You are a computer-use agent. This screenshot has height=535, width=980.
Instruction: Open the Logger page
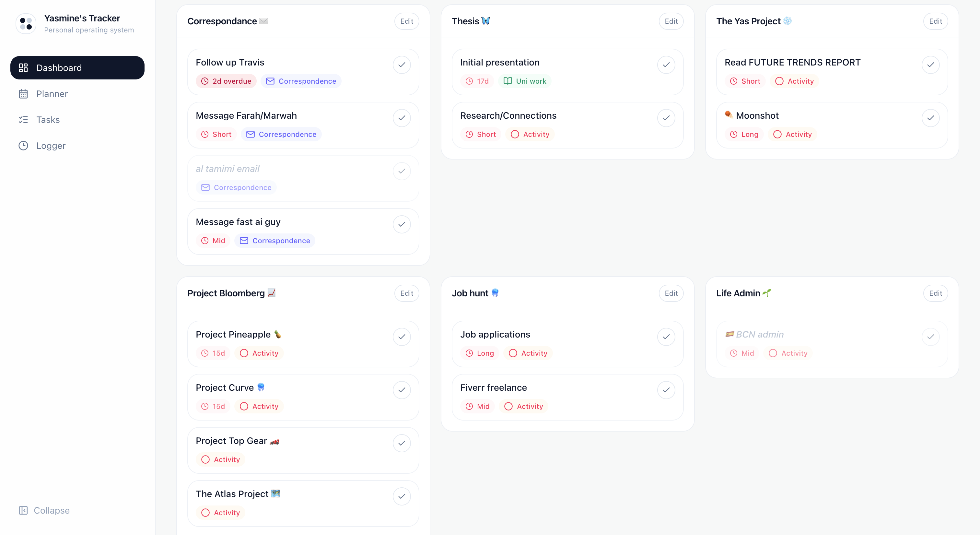click(x=77, y=145)
